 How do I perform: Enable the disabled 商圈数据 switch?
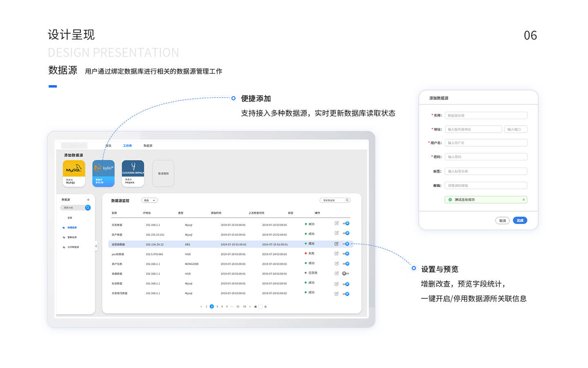pos(346,273)
